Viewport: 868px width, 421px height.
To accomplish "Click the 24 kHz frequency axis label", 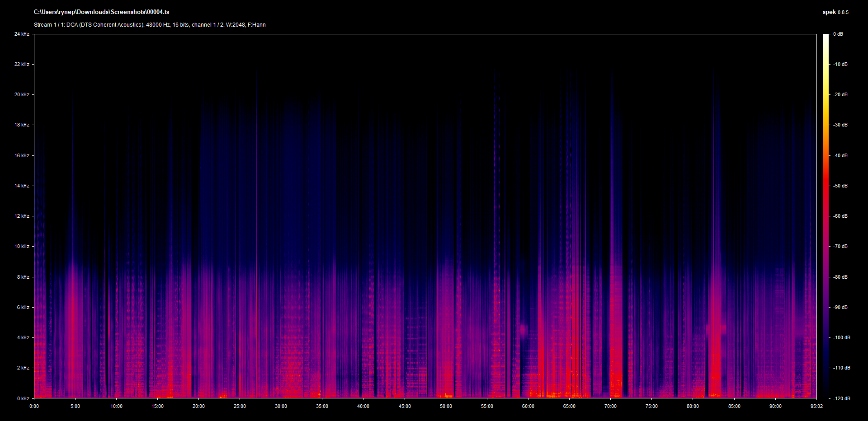I will (22, 34).
